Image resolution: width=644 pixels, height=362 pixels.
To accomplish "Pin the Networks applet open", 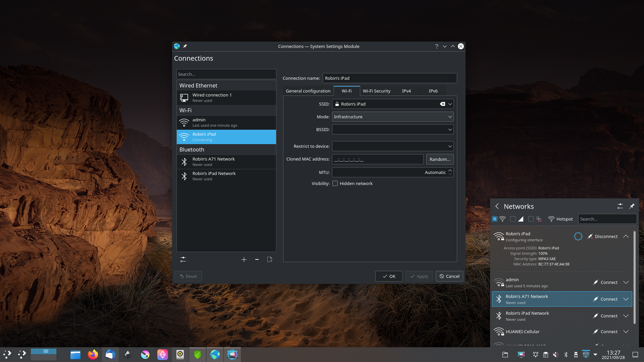I will pyautogui.click(x=632, y=206).
